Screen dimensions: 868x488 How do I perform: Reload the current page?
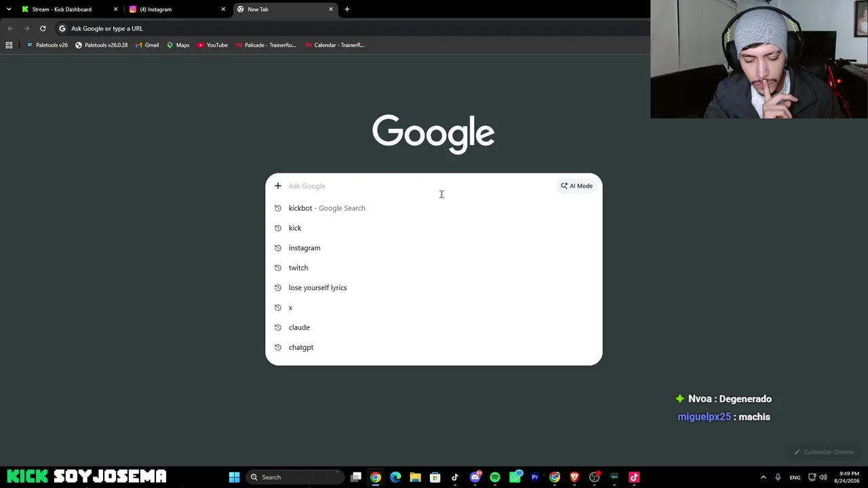click(43, 28)
